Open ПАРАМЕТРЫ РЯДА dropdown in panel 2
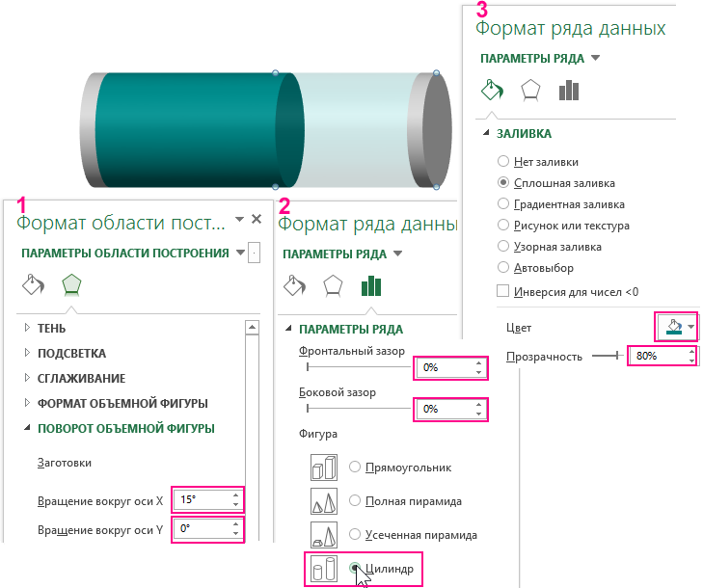The image size is (703, 588). (397, 254)
